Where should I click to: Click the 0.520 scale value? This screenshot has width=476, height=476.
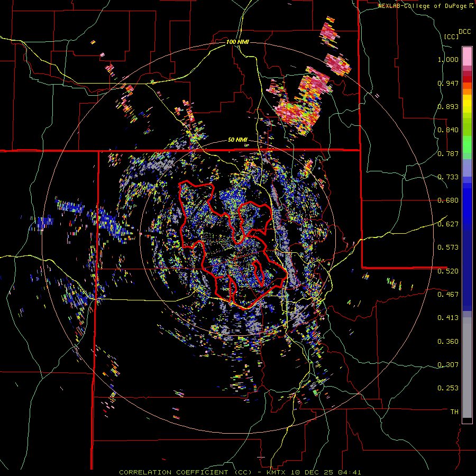448,271
